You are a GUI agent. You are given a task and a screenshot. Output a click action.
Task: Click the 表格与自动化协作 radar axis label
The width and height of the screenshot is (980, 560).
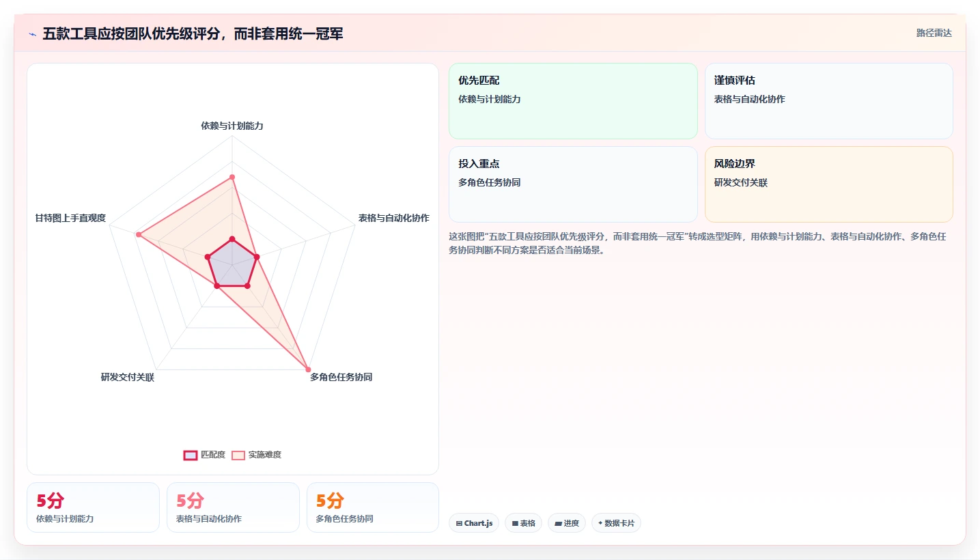click(394, 218)
